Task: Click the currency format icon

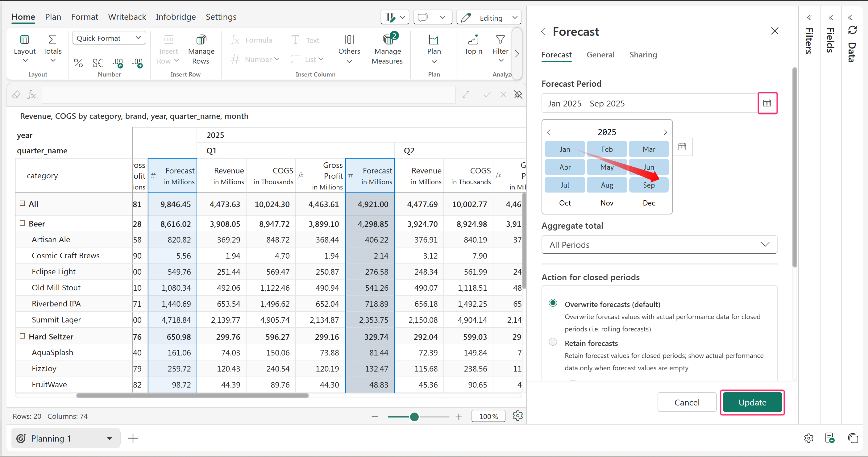Action: click(x=98, y=63)
